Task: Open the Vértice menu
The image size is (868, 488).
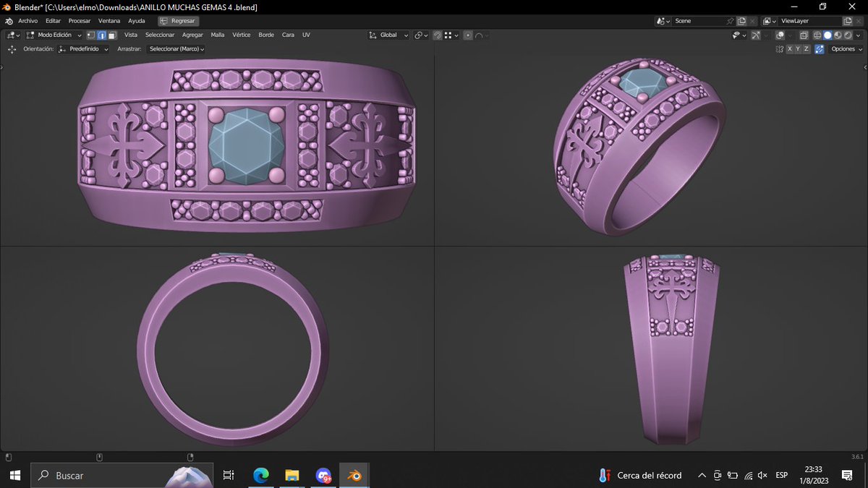Action: tap(241, 35)
